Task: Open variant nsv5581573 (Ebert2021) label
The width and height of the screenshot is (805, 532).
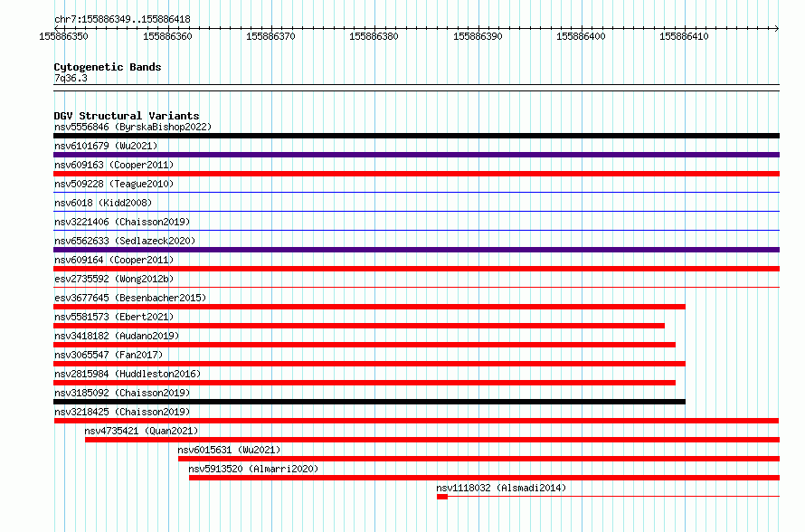Action: [x=114, y=317]
